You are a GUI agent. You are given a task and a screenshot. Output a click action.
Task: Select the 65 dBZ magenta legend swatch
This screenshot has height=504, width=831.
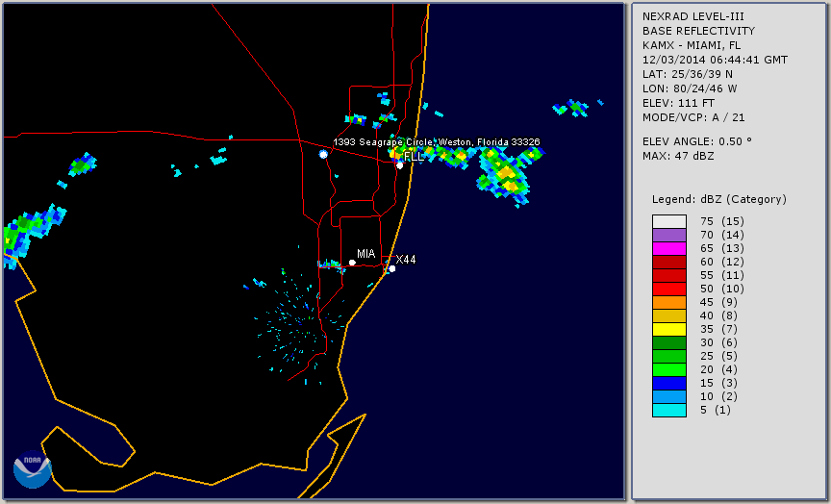coord(669,248)
